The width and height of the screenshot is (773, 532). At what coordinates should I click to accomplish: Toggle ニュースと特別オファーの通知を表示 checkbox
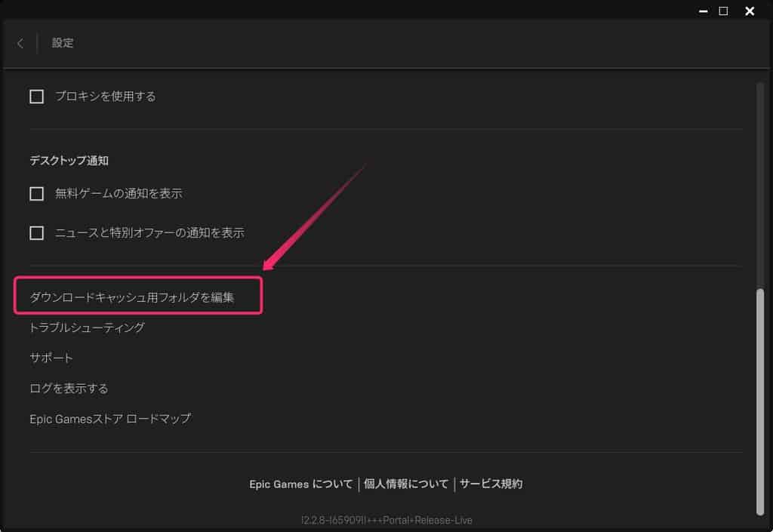[36, 232]
